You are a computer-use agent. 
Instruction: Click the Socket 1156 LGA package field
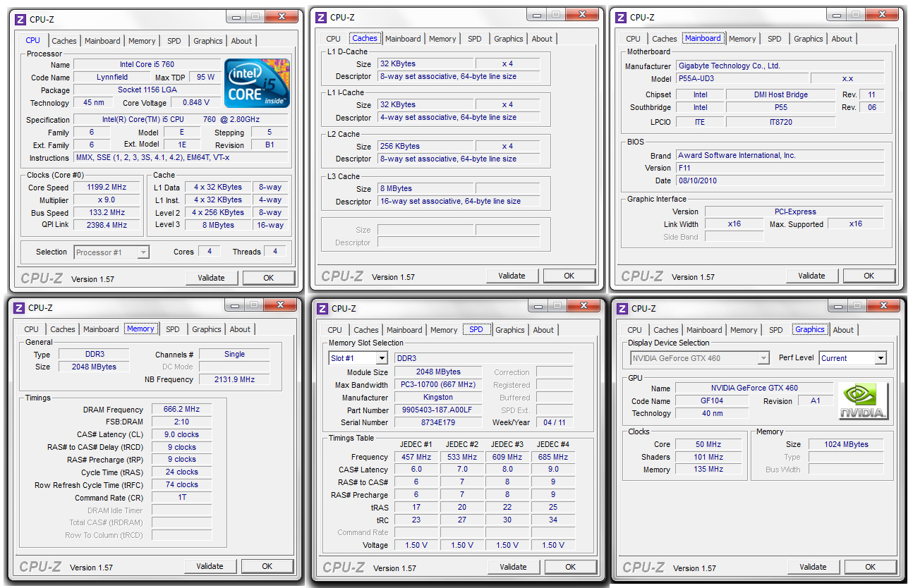click(x=147, y=90)
